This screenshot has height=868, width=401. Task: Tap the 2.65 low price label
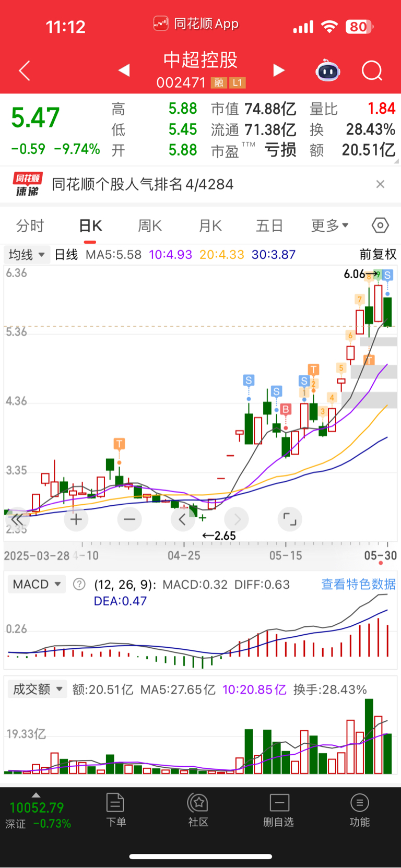pyautogui.click(x=225, y=536)
